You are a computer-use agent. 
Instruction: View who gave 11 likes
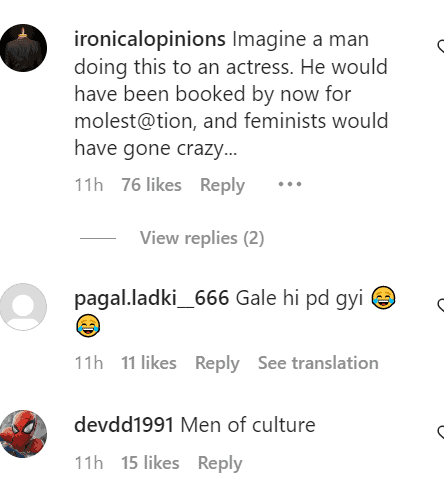click(149, 363)
